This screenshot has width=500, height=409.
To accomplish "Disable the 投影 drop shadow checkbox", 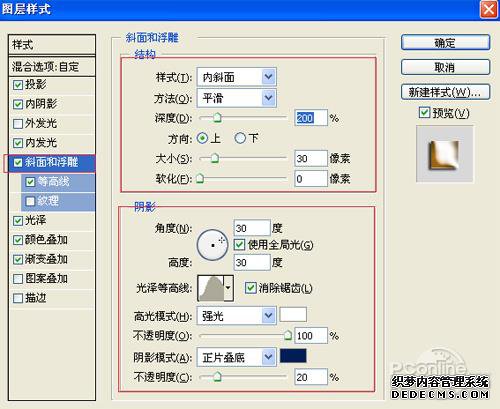I will [x=18, y=85].
